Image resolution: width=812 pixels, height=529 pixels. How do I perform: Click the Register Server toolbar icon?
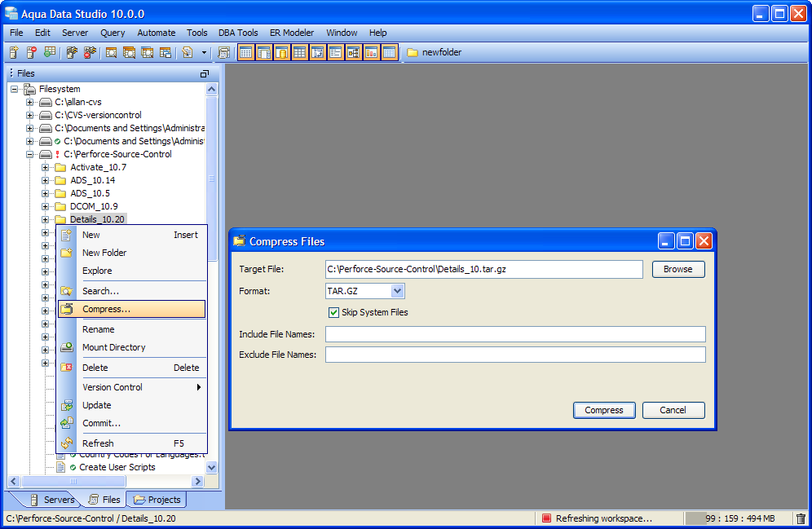(x=14, y=52)
